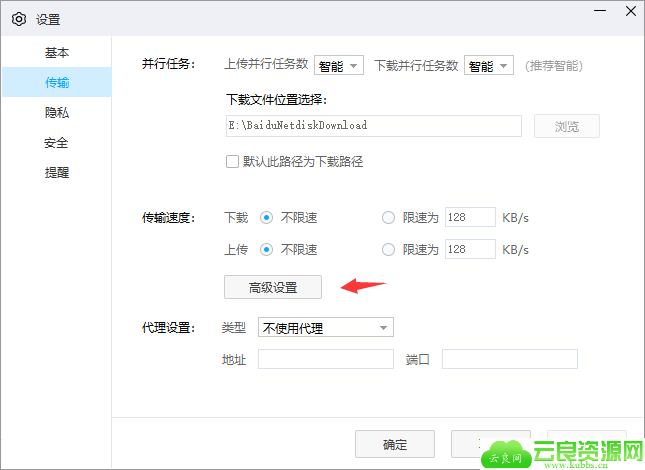Click the 并行任务 label
Viewport: 645px width, 470px height.
point(168,64)
